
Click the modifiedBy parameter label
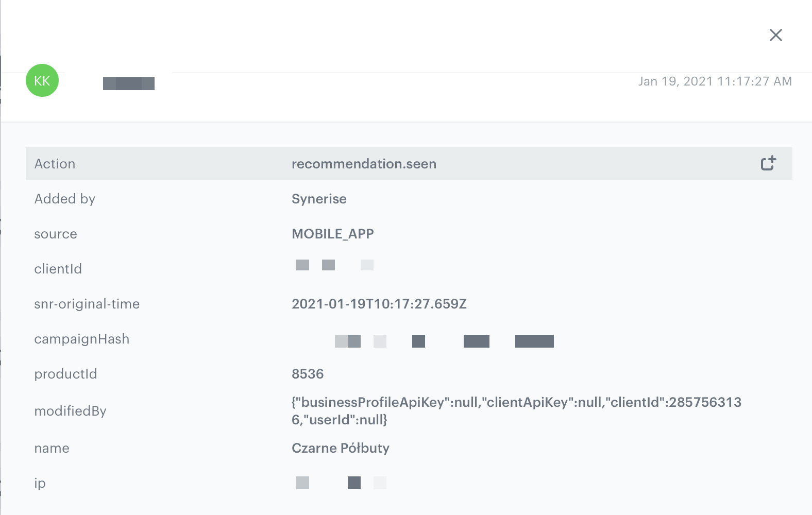70,411
